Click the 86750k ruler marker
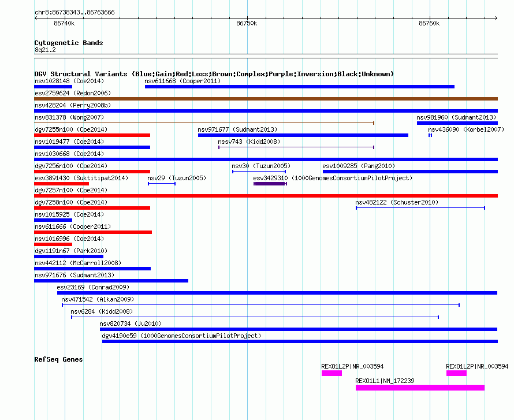The height and width of the screenshot is (420, 514). (247, 23)
